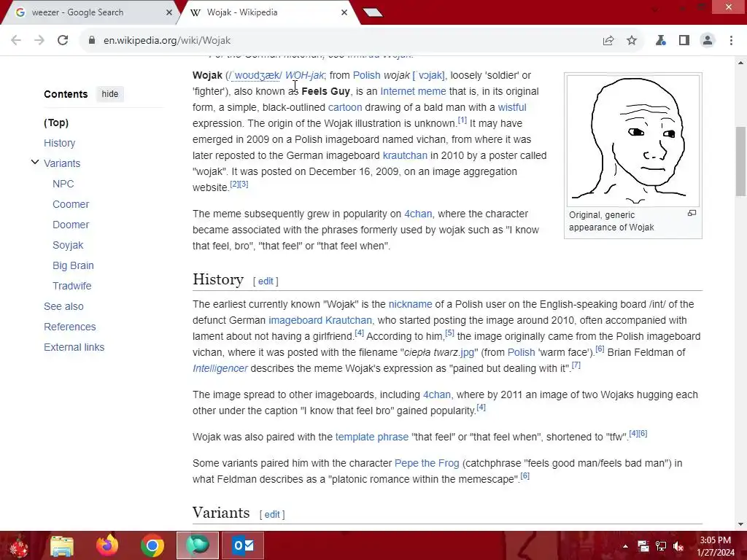Switch to weezer Google Search tab
The height and width of the screenshot is (560, 747).
click(x=88, y=12)
